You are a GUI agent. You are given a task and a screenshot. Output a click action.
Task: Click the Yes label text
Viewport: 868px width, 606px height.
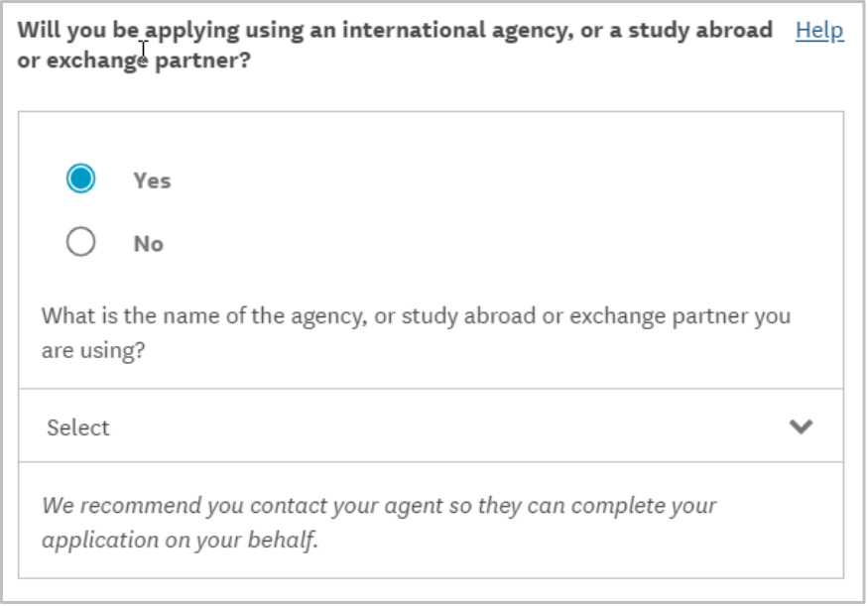[x=149, y=181]
